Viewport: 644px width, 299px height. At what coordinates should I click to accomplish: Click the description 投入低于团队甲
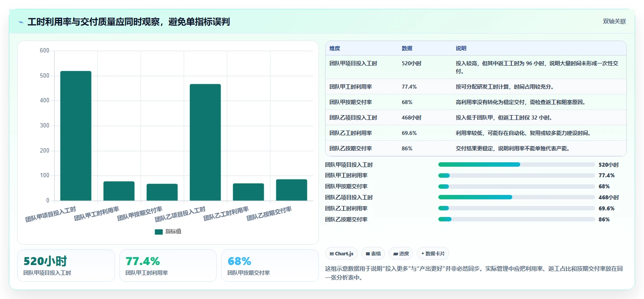[x=504, y=118]
